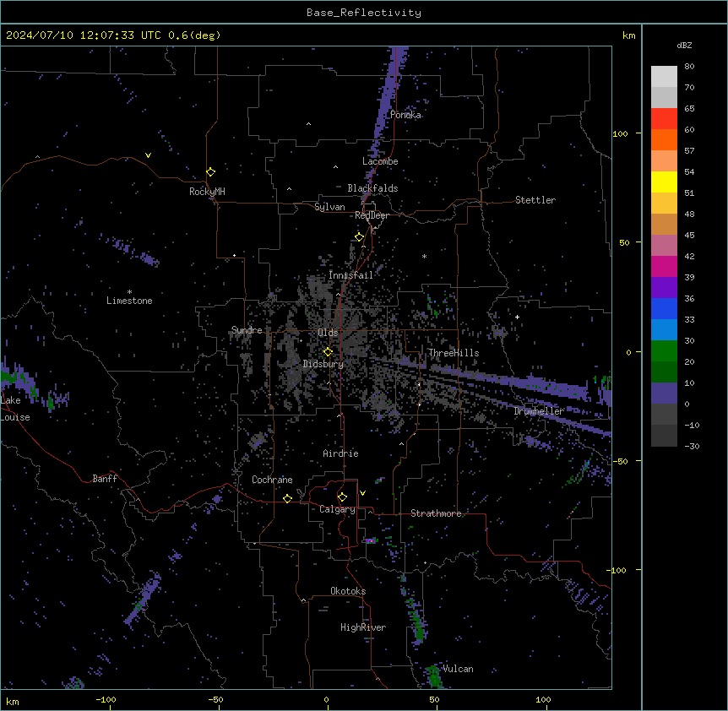Click the Base_Reflectivity title text
This screenshot has width=728, height=711.
click(x=364, y=13)
